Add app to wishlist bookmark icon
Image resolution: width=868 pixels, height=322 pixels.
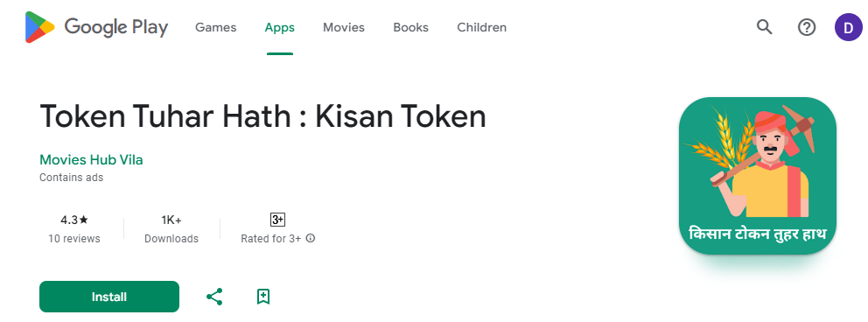263,297
